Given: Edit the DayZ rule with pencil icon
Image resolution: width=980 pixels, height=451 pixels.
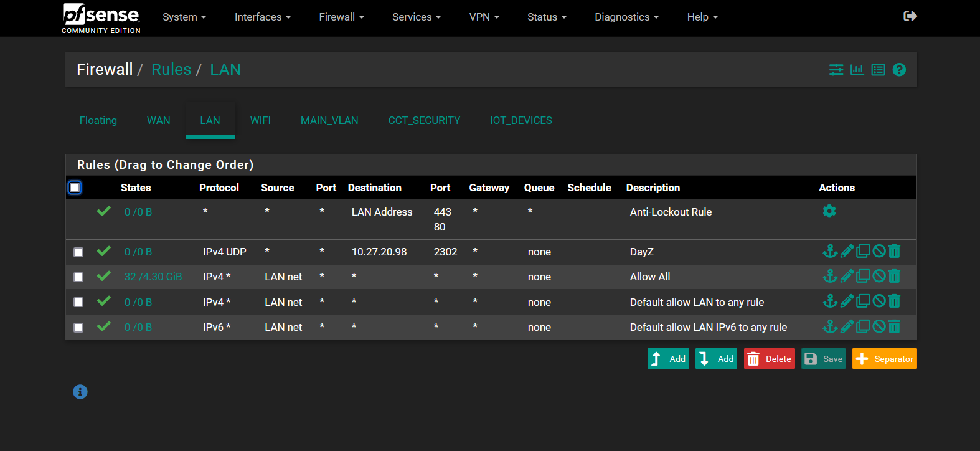Looking at the screenshot, I should [847, 251].
